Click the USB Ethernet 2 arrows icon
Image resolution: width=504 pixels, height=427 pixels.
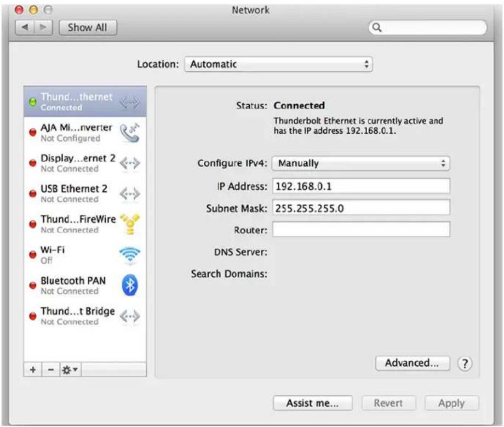[129, 193]
